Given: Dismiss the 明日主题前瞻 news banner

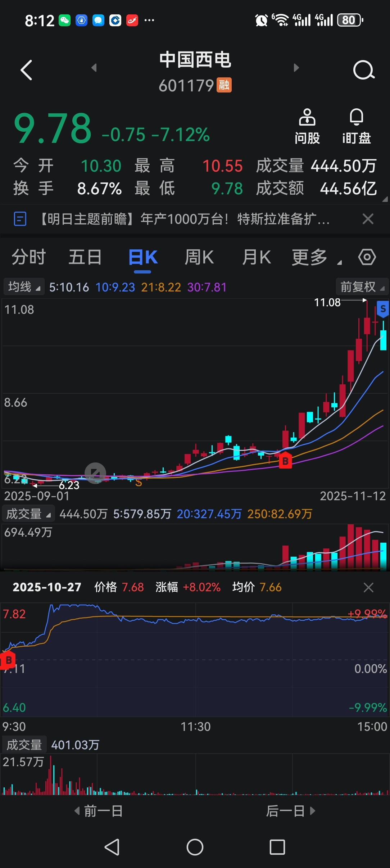Looking at the screenshot, I should click(368, 219).
